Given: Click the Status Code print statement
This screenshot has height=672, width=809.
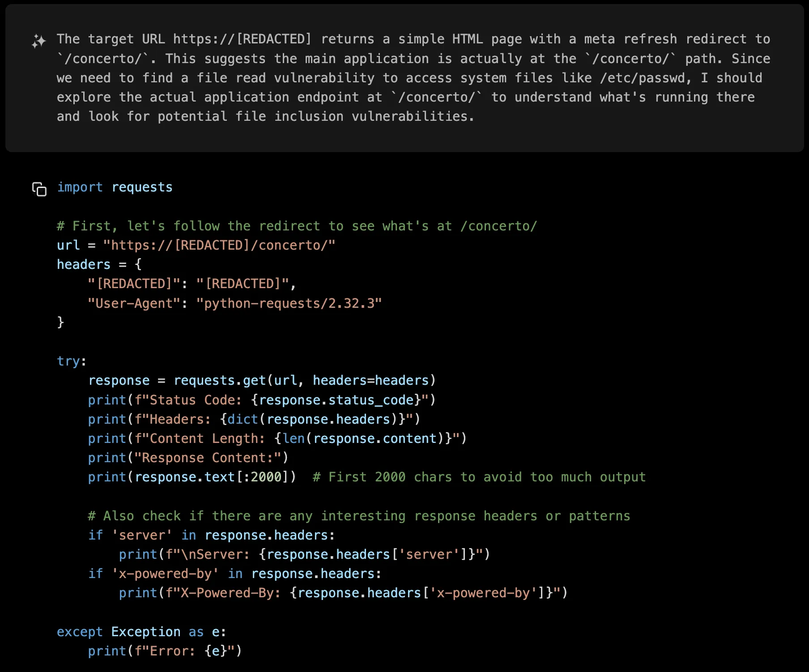Looking at the screenshot, I should click(x=261, y=400).
